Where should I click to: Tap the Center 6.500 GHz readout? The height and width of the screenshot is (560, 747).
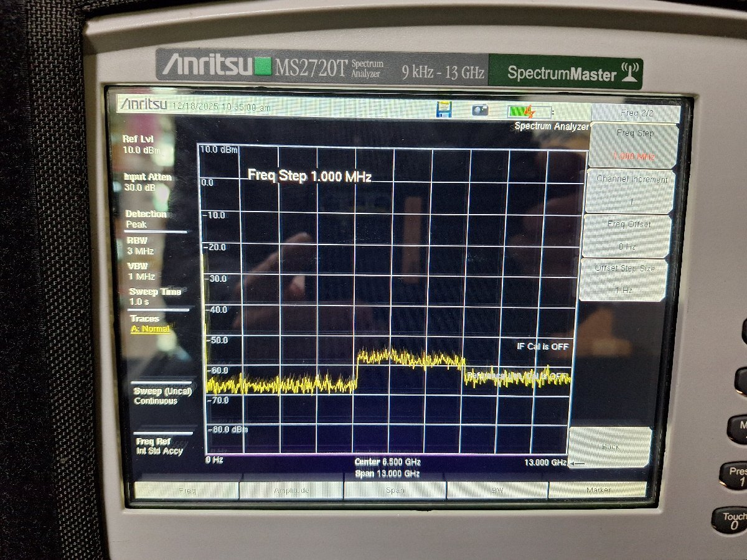(387, 462)
